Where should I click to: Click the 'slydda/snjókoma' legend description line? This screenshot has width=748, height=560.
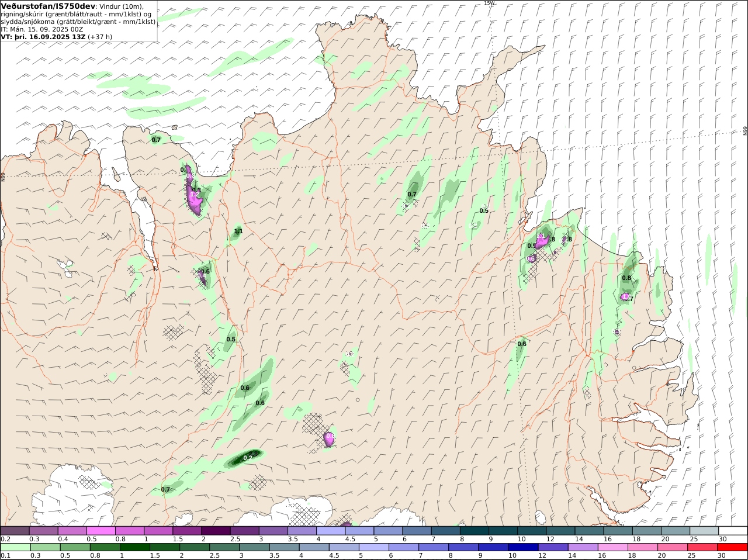tap(78, 22)
